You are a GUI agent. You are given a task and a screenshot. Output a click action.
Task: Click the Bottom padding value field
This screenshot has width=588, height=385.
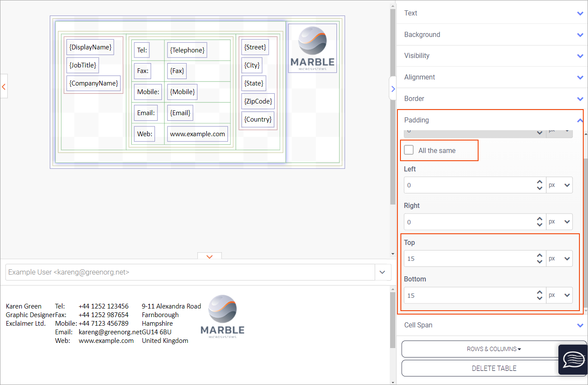point(468,296)
